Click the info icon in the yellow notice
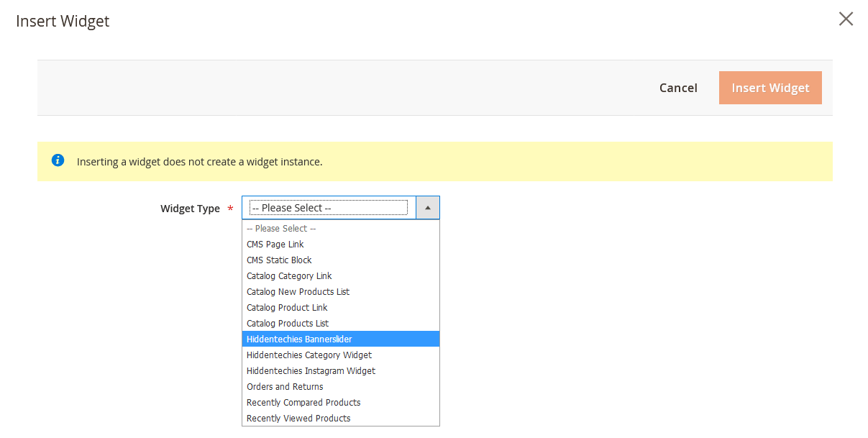This screenshot has height=438, width=868. [58, 160]
